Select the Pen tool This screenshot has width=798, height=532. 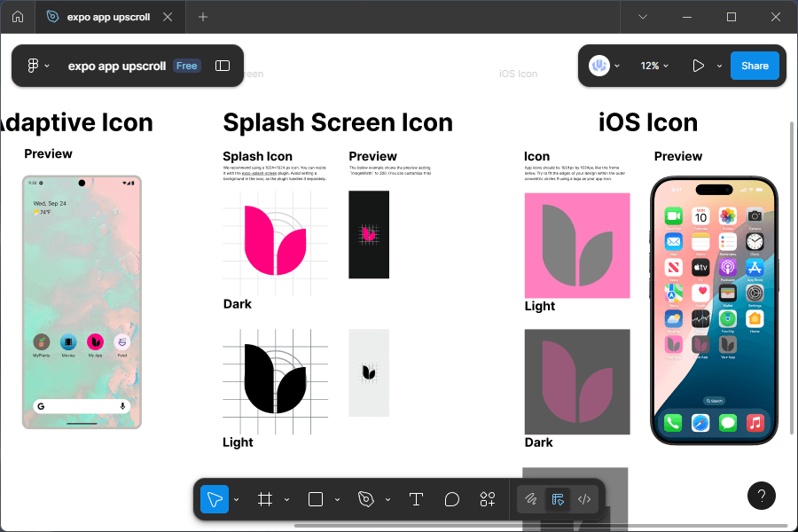pos(365,498)
